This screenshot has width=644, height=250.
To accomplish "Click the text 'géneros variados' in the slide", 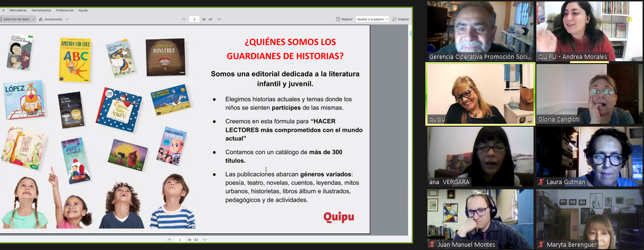I will point(326,174).
